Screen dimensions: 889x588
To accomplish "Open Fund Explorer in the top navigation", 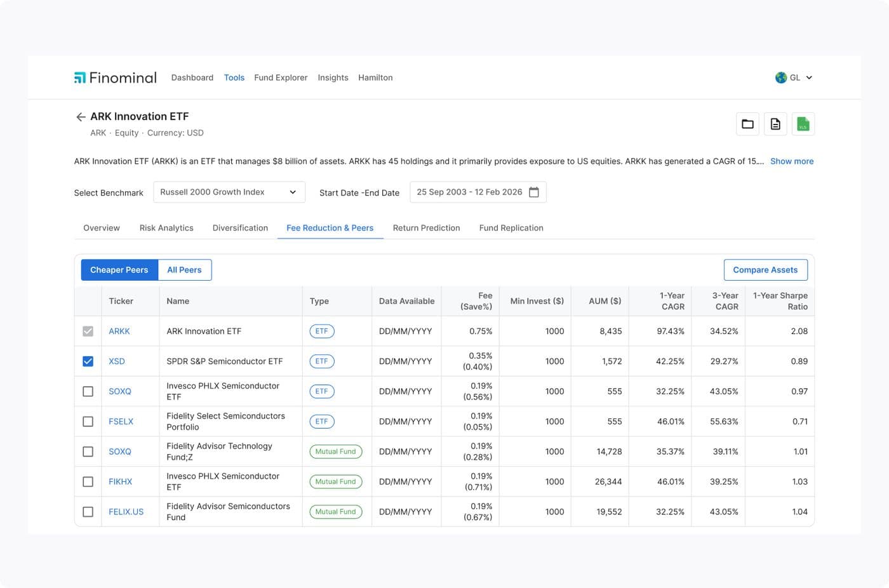I will tap(281, 77).
